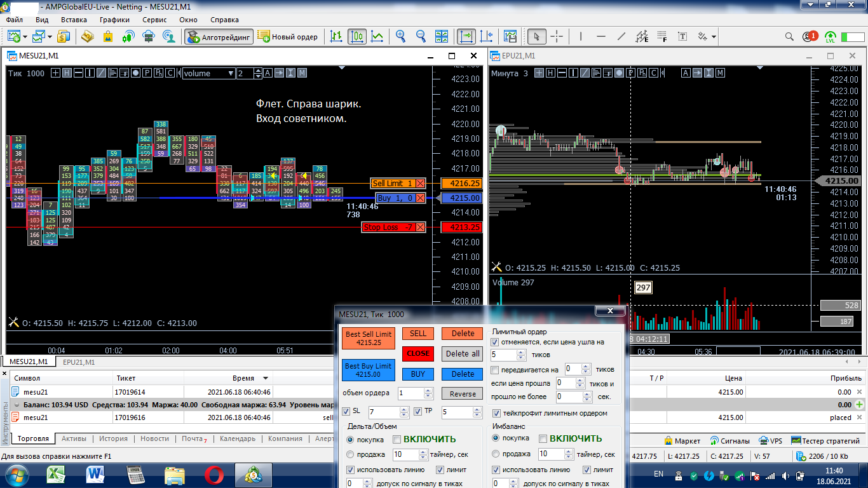Click the Best Buy Limit 4215.00 button
This screenshot has width=868, height=488.
coord(369,370)
